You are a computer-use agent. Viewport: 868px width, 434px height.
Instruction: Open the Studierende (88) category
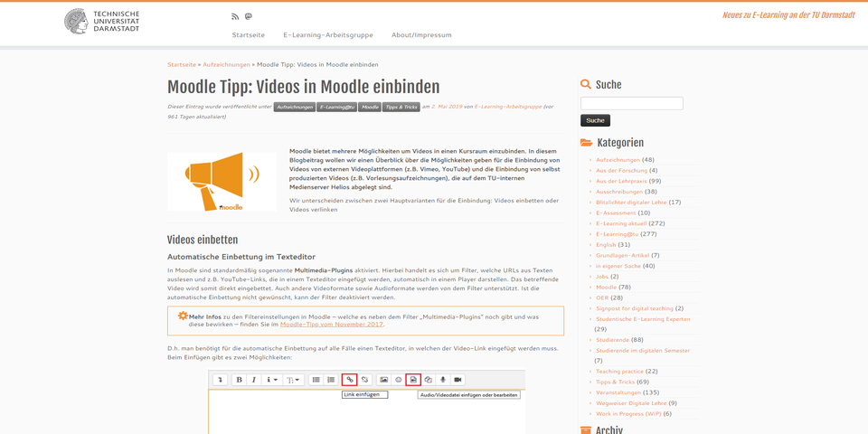(x=613, y=340)
